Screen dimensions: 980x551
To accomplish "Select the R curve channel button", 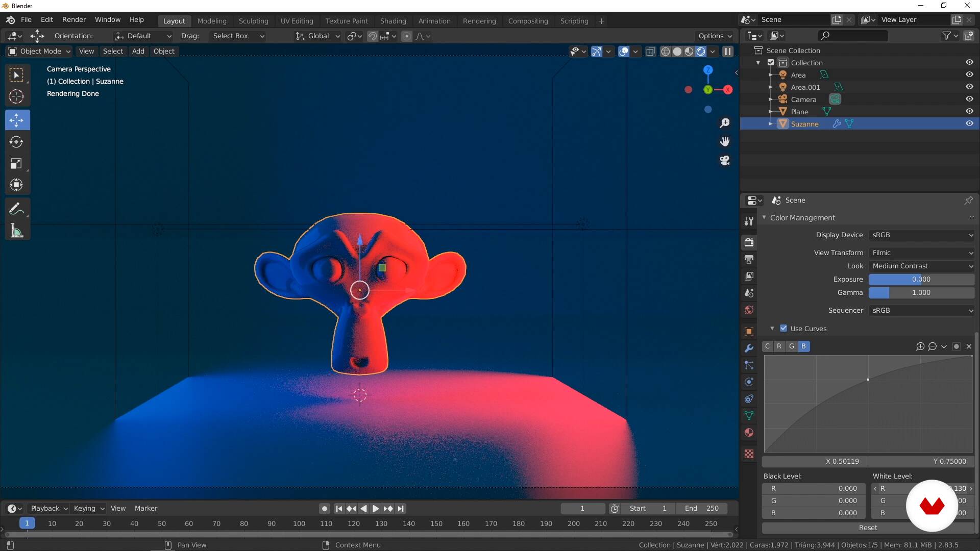I will pos(779,346).
